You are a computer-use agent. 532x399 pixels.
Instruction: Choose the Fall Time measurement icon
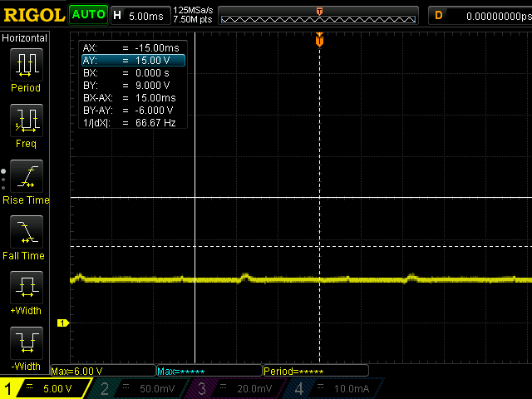pyautogui.click(x=25, y=232)
